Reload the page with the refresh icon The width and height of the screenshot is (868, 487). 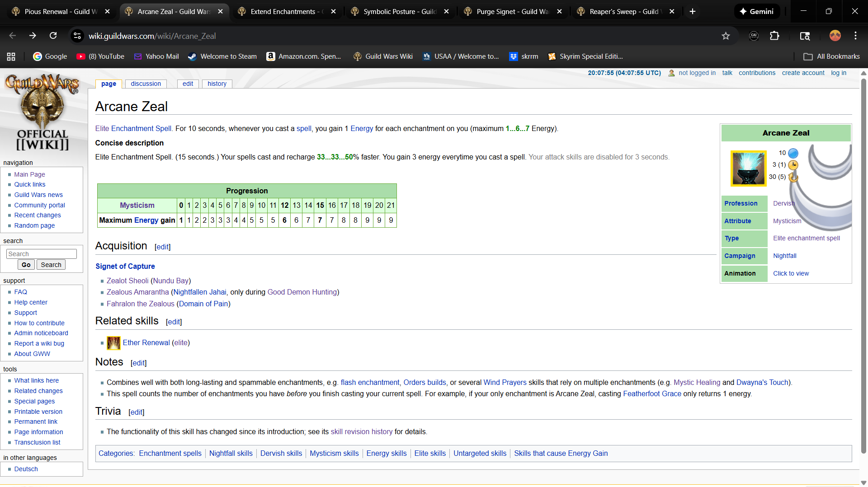coord(53,36)
